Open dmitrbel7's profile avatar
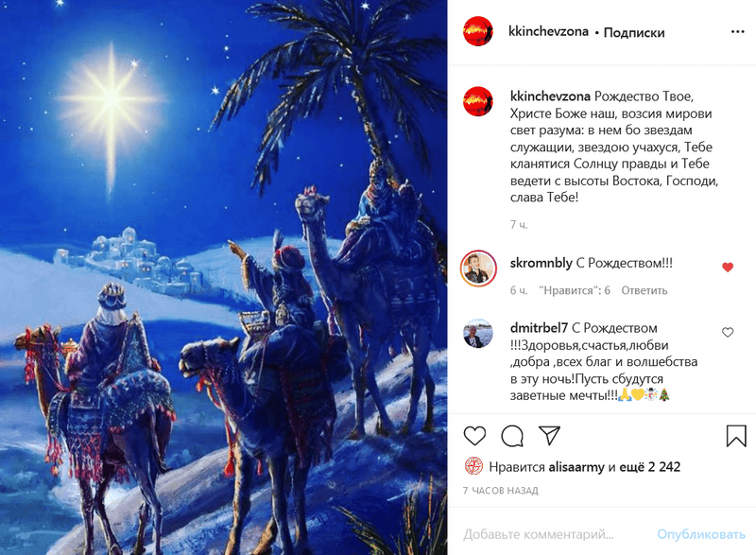This screenshot has height=555, width=756. tap(478, 333)
